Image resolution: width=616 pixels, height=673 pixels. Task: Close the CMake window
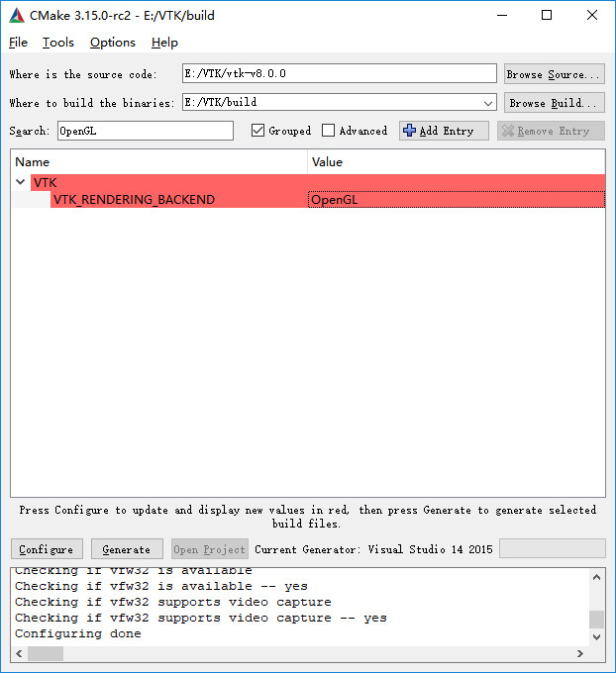coord(592,16)
